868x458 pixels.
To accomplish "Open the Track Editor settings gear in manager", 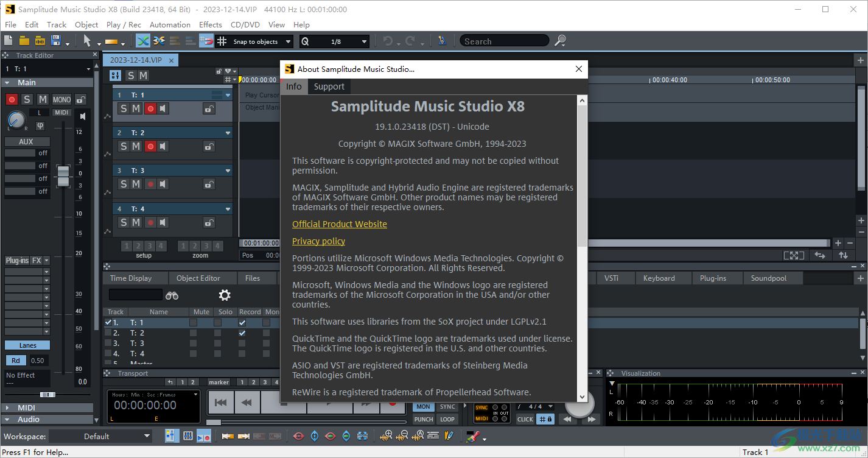I will pos(224,295).
